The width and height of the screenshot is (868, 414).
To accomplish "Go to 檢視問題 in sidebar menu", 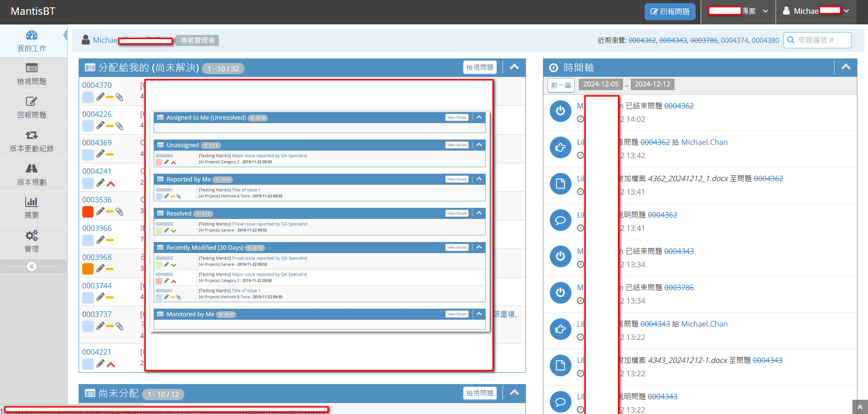I will [x=32, y=75].
